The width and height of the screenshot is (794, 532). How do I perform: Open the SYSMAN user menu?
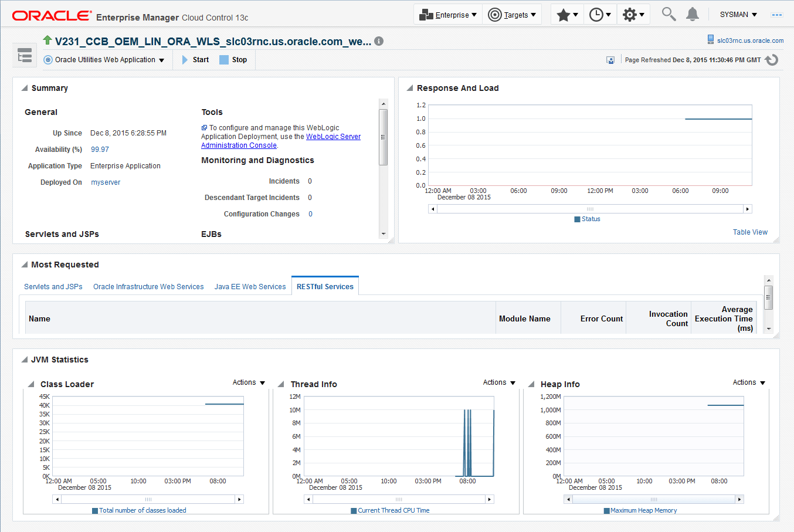738,15
